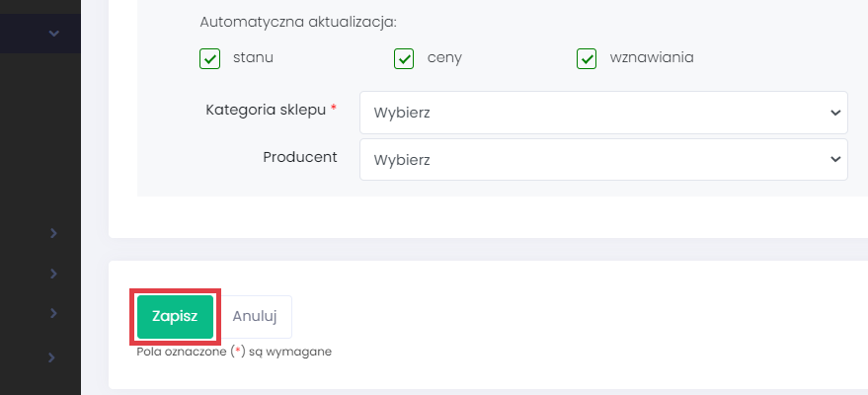
Task: Click the "wznawiania" label text
Action: click(x=652, y=57)
